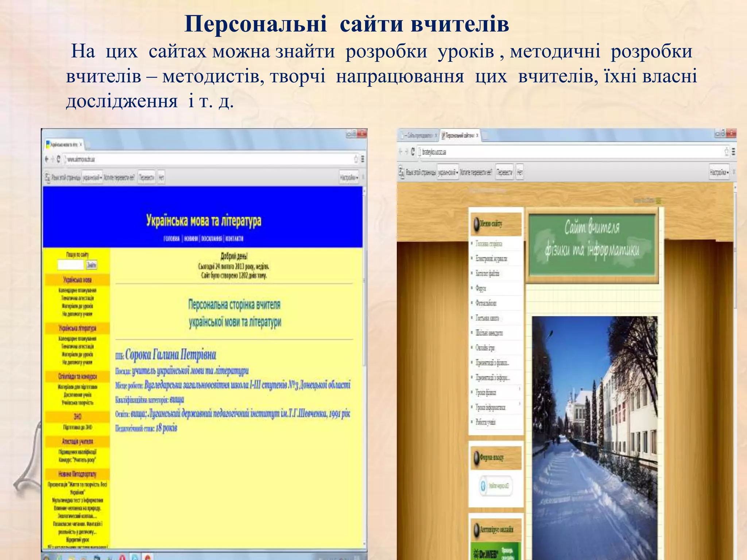Select the Персональний сайт tab in the right browser
This screenshot has height=560, width=747.
460,136
